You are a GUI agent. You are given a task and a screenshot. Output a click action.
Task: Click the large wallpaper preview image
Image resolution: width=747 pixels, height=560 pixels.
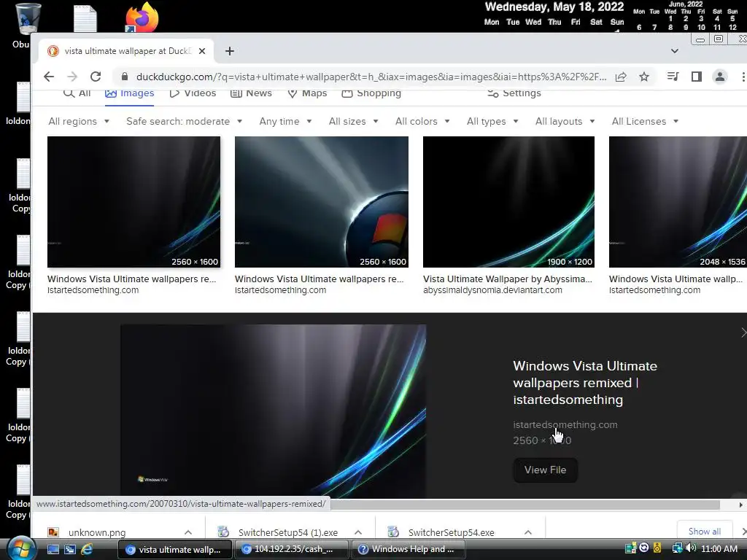(273, 411)
